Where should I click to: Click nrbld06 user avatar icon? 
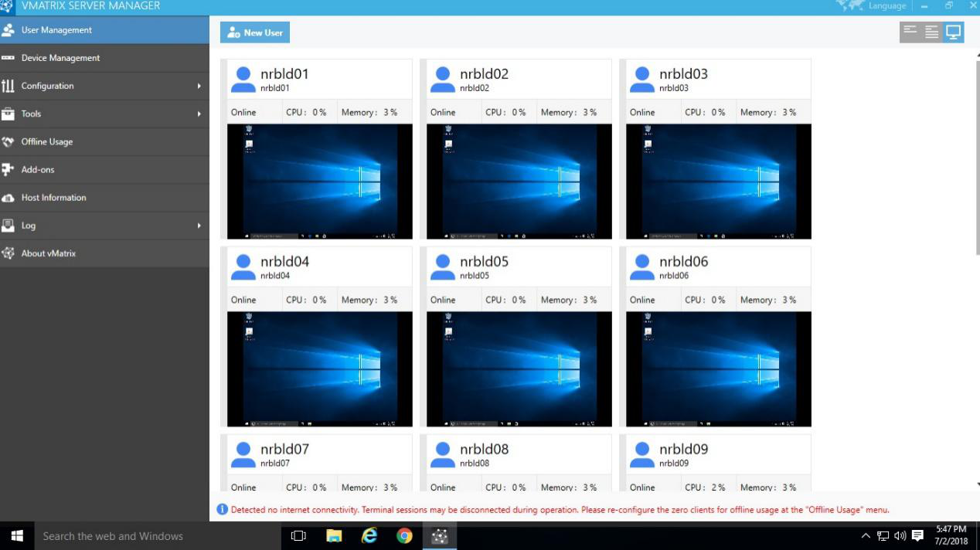(x=642, y=267)
